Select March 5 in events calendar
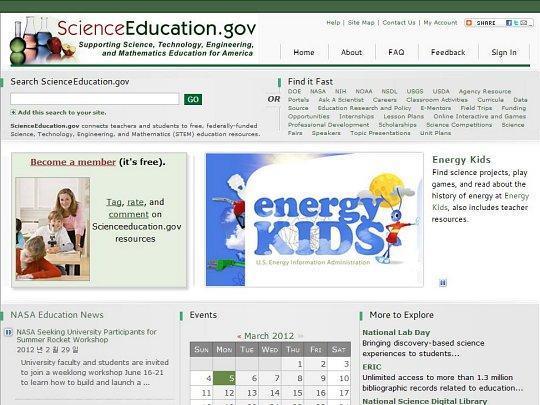The image size is (540, 405). click(x=224, y=378)
